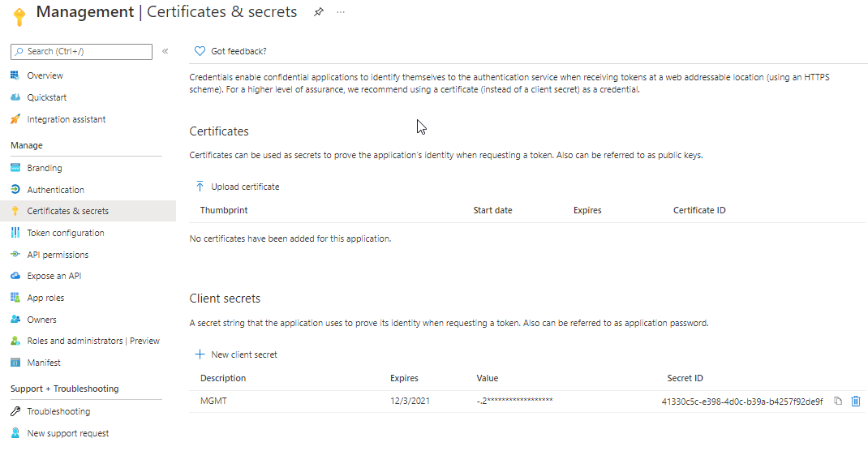This screenshot has height=464, width=868.
Task: Copy the MGMT secret ID
Action: click(x=838, y=401)
